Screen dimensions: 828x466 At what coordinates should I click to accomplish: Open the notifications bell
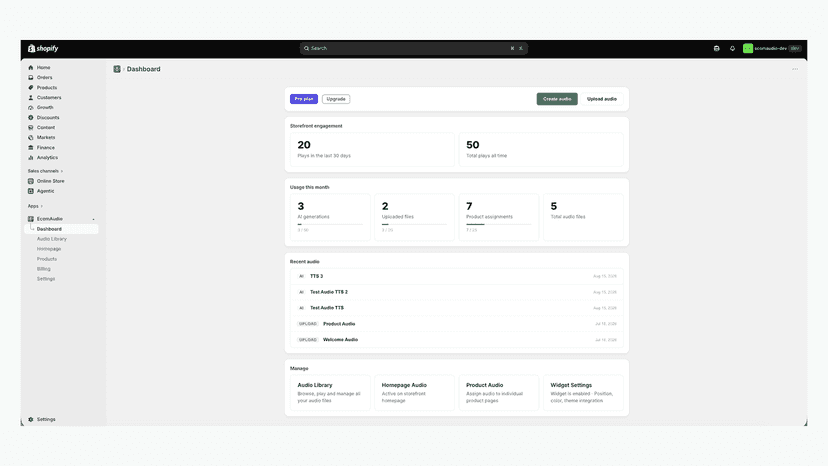[732, 48]
